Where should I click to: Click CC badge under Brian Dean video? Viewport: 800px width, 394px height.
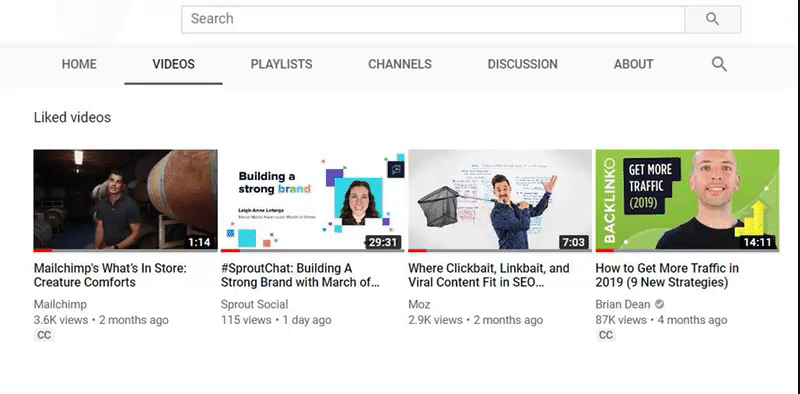point(606,335)
